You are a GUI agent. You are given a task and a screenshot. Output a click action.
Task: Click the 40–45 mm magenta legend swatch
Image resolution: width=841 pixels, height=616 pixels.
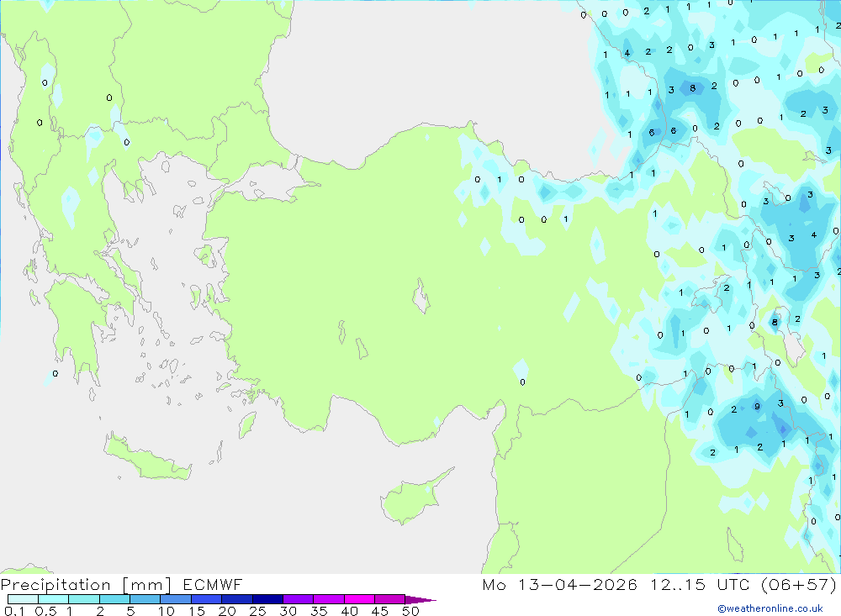tap(359, 599)
